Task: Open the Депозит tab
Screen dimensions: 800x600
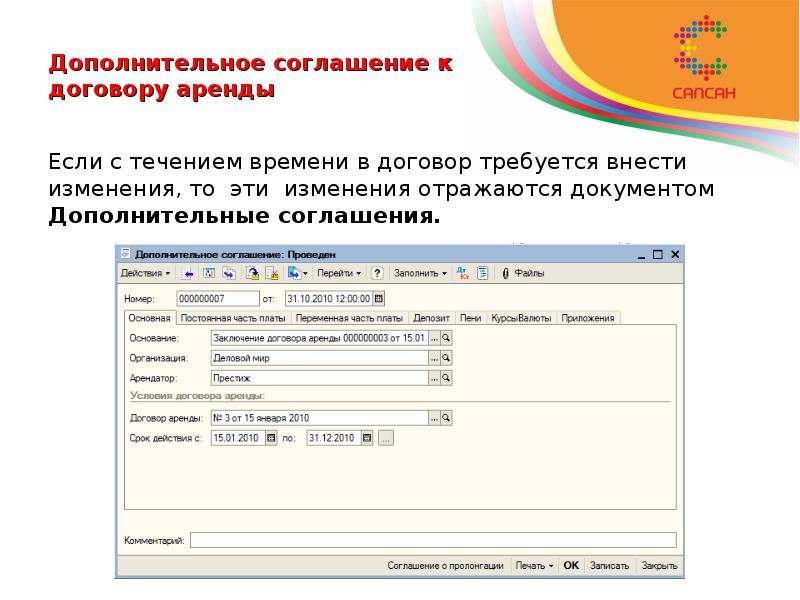Action: 431,318
